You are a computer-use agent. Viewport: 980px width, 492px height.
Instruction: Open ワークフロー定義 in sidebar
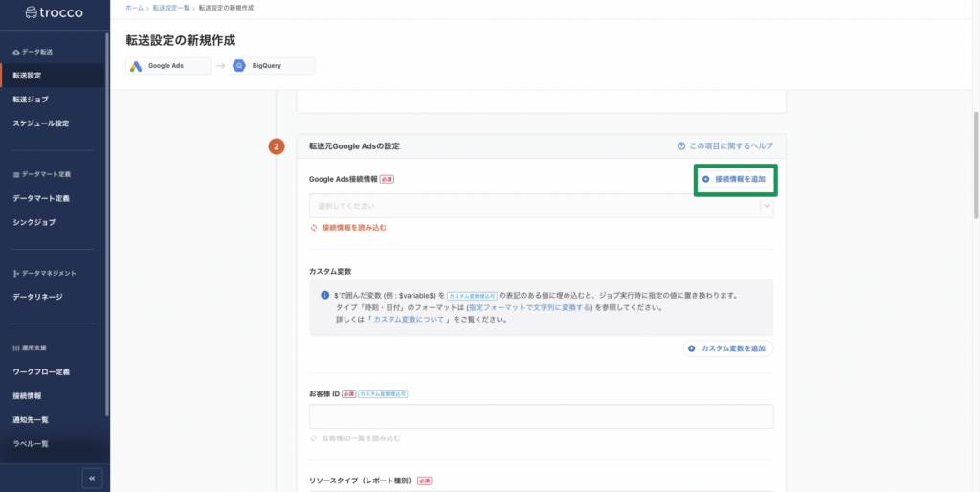point(40,371)
